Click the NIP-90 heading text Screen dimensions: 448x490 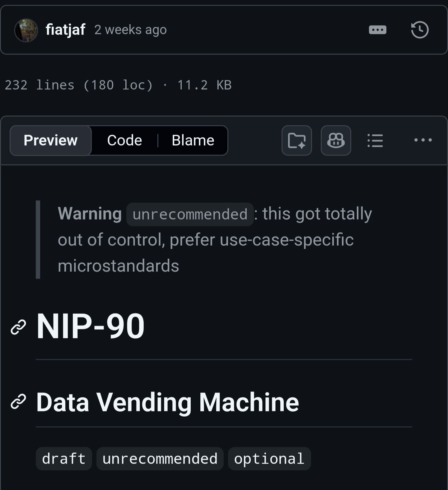tap(91, 326)
